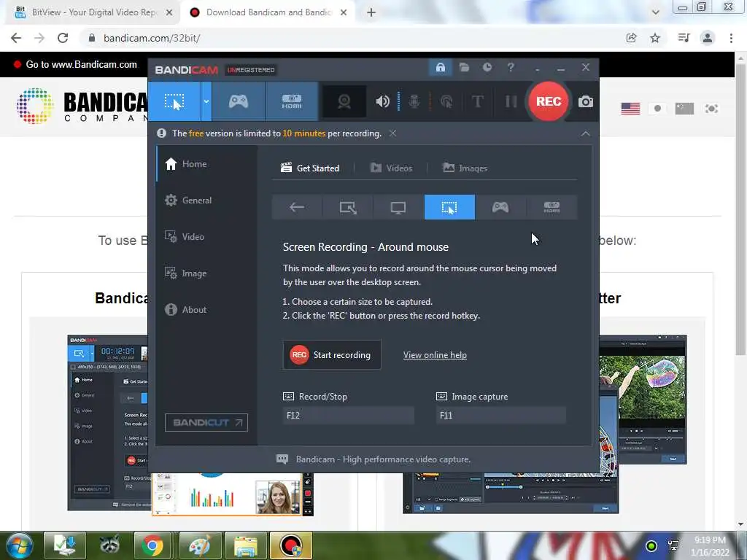
Task: Select the rectangle area recording mode icon
Action: [348, 207]
